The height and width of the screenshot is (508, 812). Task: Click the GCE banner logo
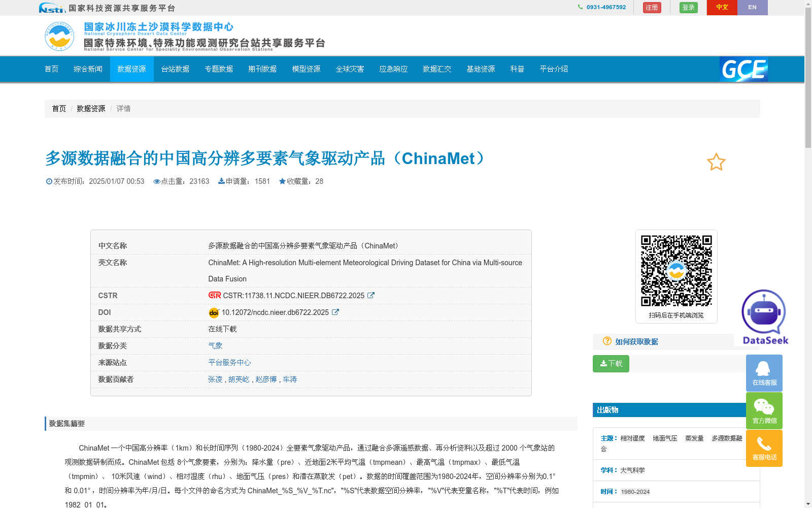pyautogui.click(x=743, y=69)
